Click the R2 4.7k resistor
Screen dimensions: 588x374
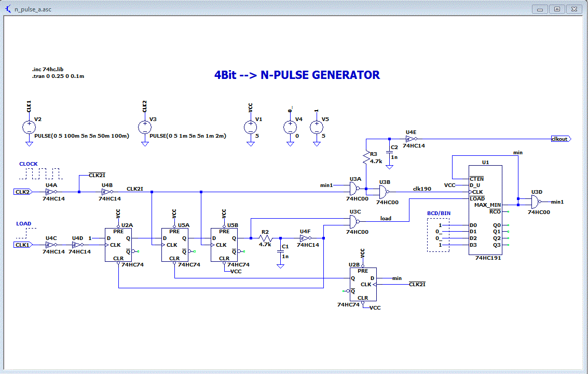265,238
